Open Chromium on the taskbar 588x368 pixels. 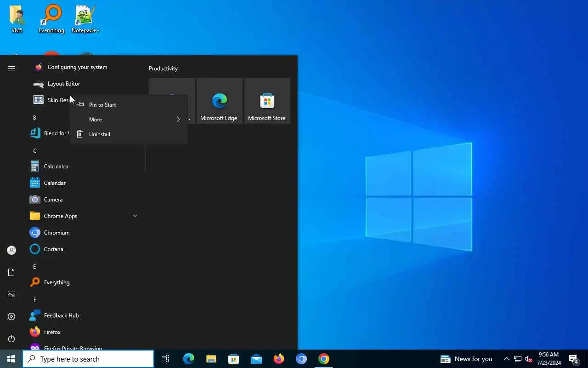pyautogui.click(x=301, y=359)
